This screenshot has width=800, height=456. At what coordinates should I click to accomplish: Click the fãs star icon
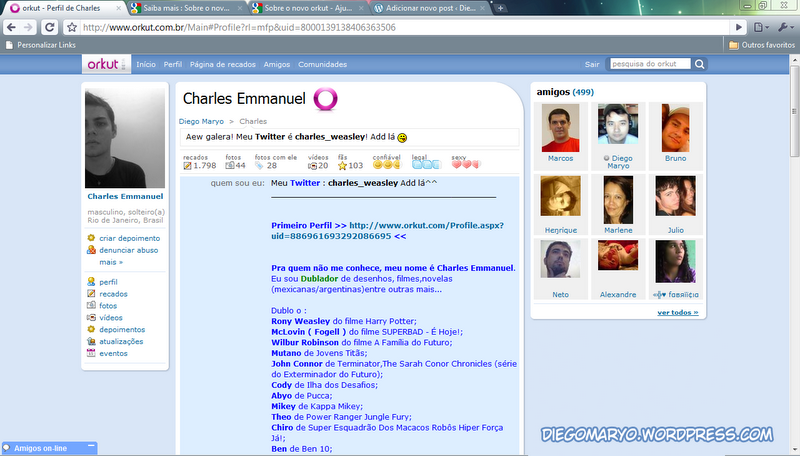point(342,165)
